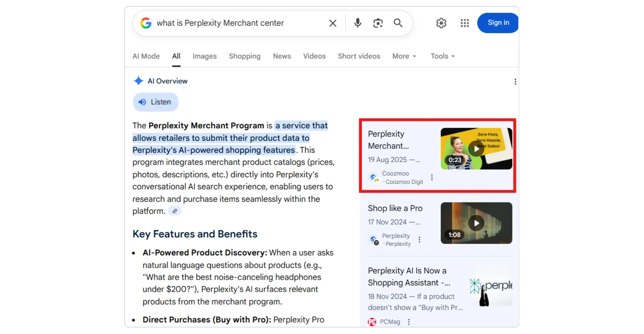Click the source link chip after 'platform.'
The image size is (644, 334).
click(x=175, y=211)
